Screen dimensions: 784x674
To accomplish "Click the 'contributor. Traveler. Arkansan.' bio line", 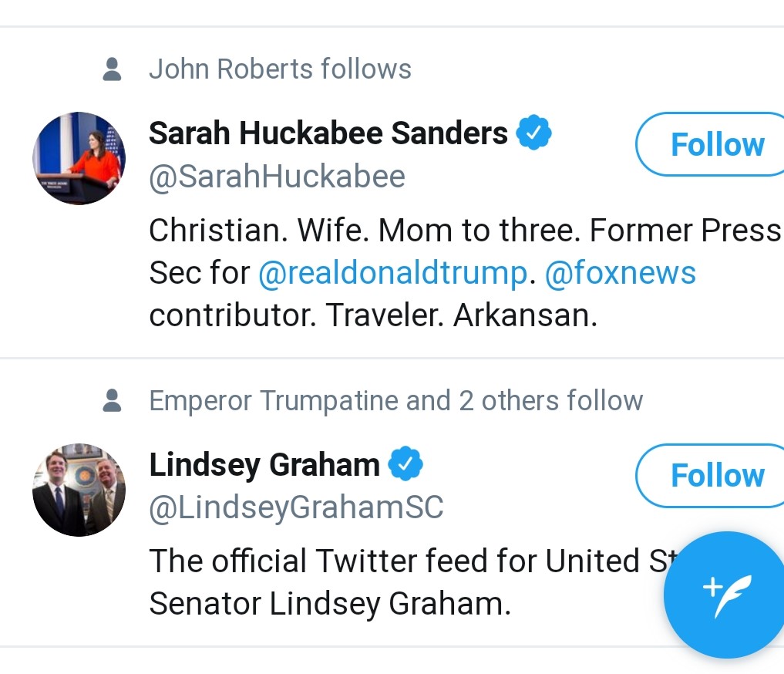I will pyautogui.click(x=373, y=315).
